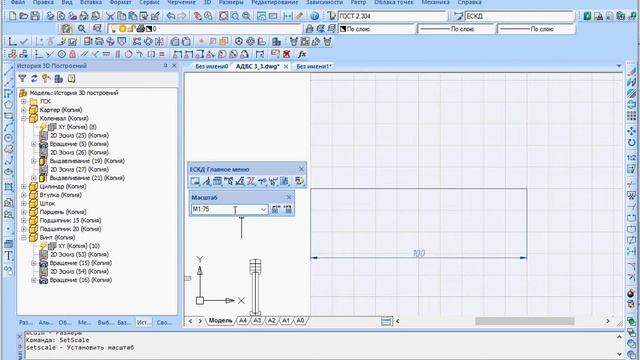Select Подшипник 20 (Копия) in the tree

pos(70,229)
